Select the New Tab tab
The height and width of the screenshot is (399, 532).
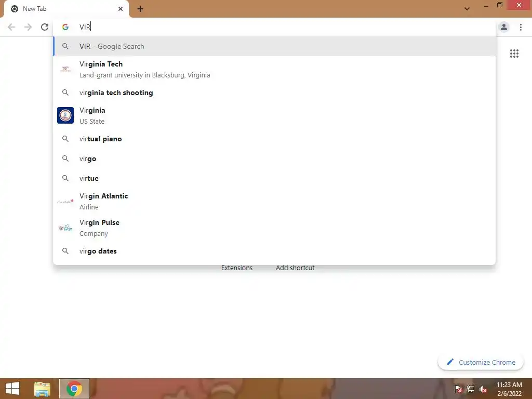[66, 9]
